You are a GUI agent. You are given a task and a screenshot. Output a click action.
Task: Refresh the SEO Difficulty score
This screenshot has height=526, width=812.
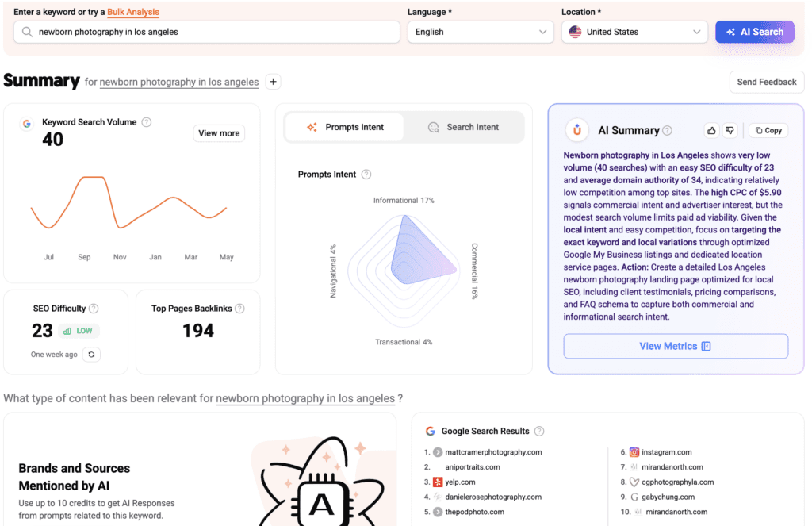point(91,355)
